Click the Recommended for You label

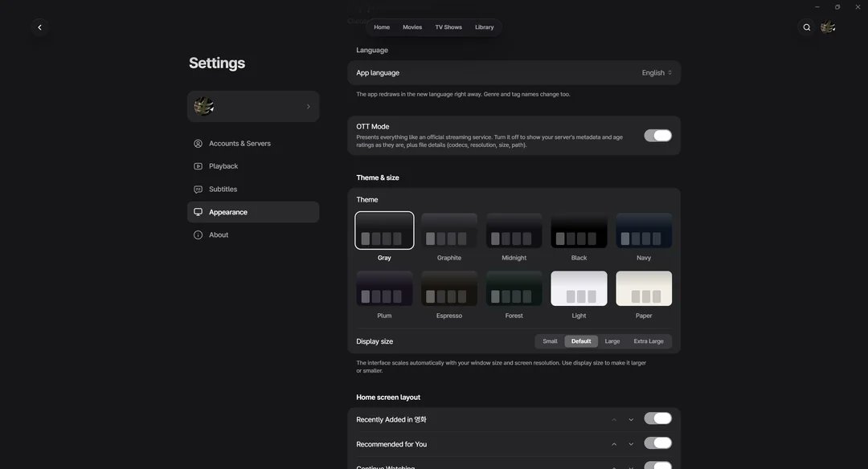pos(391,444)
